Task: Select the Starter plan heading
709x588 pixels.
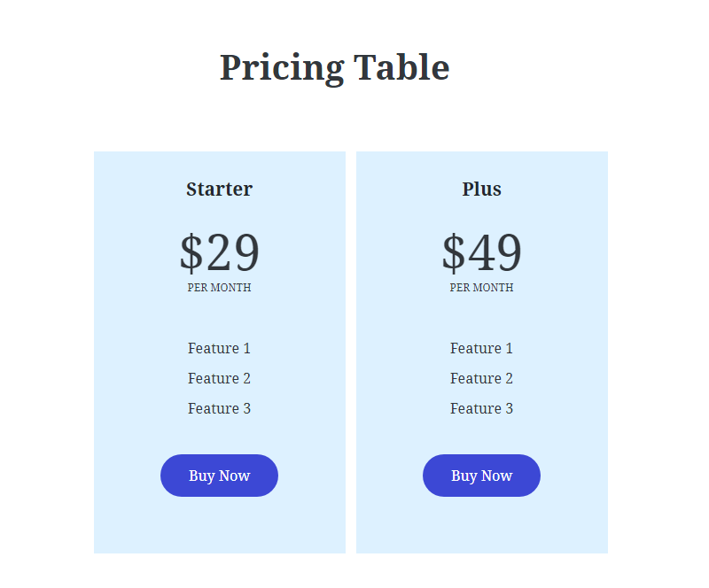Action: coord(219,189)
